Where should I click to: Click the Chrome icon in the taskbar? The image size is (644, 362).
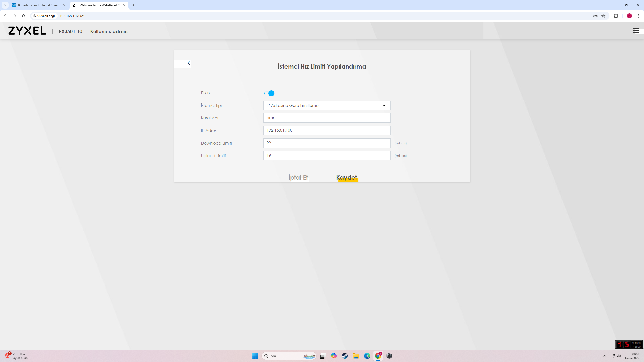378,356
